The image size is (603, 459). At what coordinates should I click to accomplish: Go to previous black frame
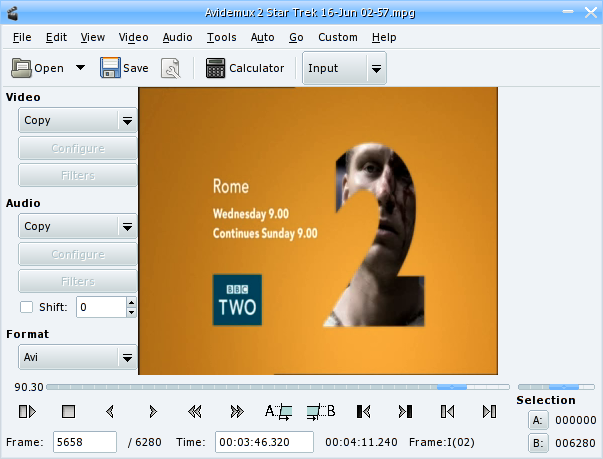(363, 412)
